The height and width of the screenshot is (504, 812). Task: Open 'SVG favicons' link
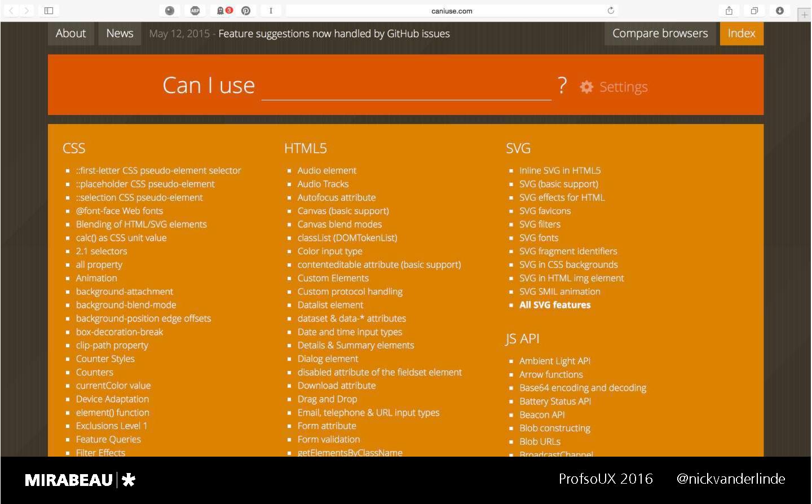[x=545, y=211]
